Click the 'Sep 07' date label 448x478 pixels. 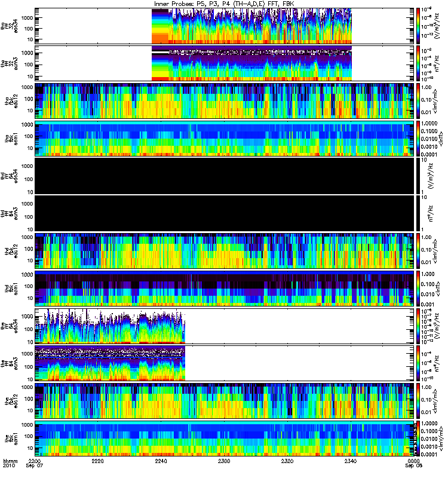coord(35,466)
